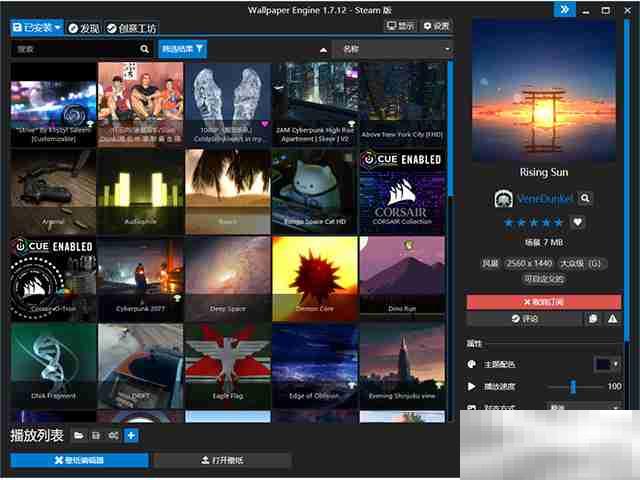Image resolution: width=640 pixels, height=480 pixels.
Task: Open the author's profile link
Action: (544, 199)
